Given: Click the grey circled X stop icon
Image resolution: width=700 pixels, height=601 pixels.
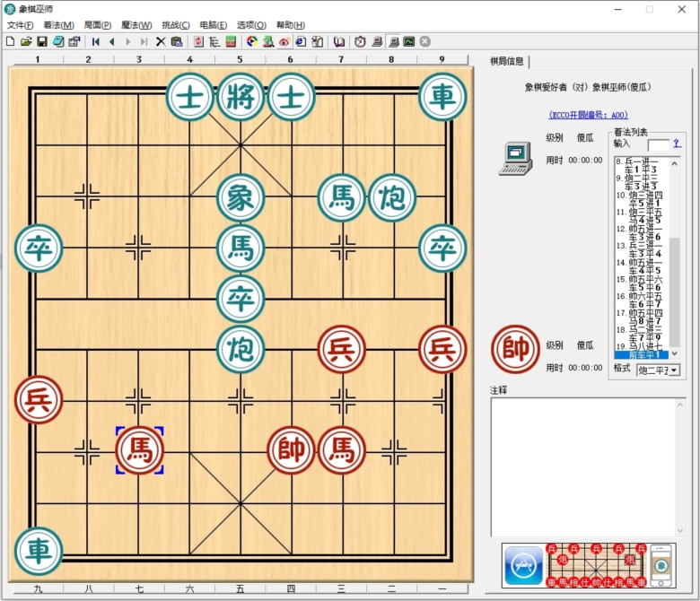Looking at the screenshot, I should tap(425, 41).
